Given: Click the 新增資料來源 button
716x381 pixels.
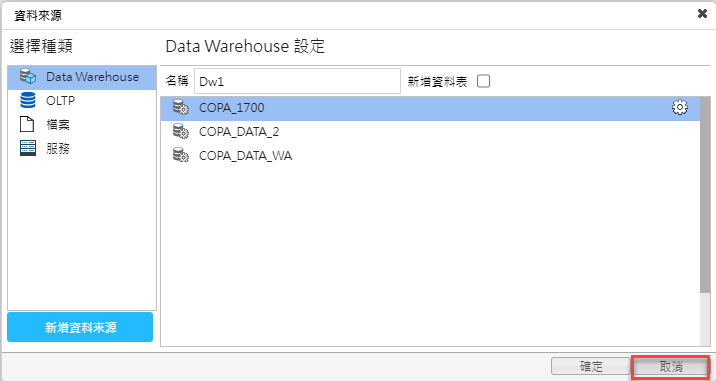Looking at the screenshot, I should coord(80,327).
